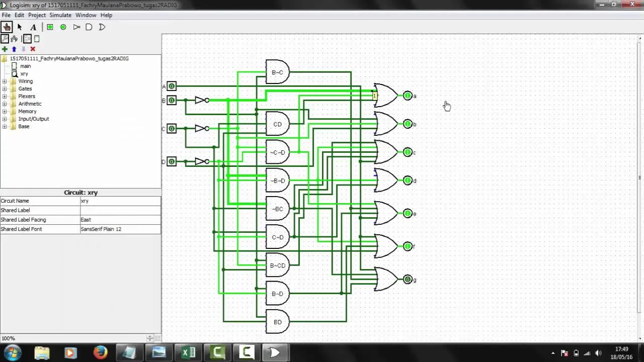Image resolution: width=644 pixels, height=362 pixels.
Task: Change Shared Label Font value
Action: (120, 229)
